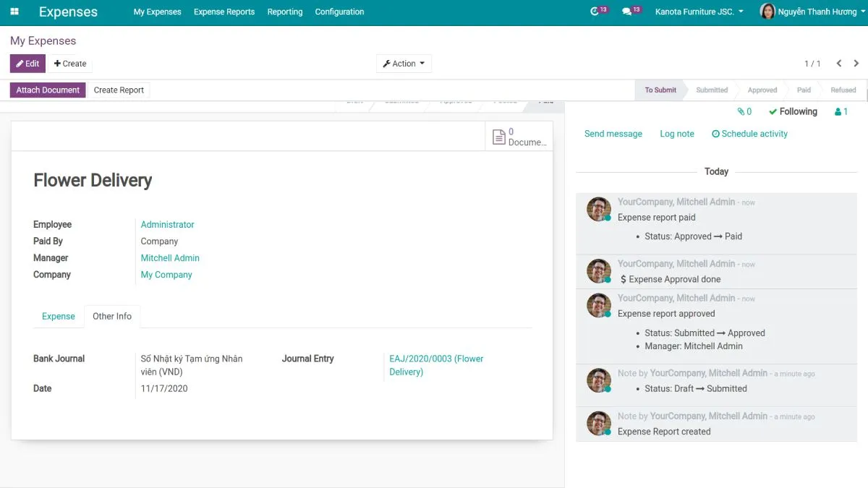The height and width of the screenshot is (488, 868).
Task: Click avatar on 'Draft → Submitted' note
Action: 599,380
